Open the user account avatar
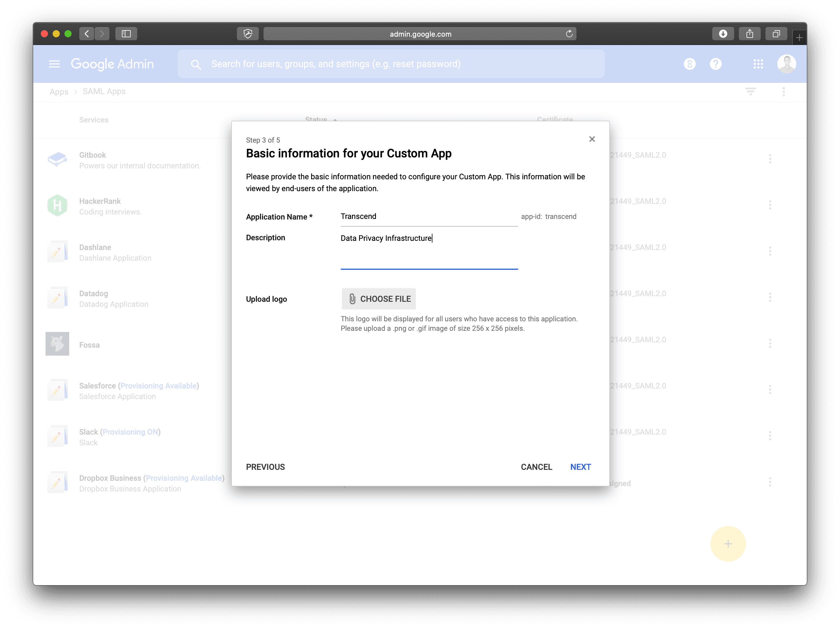 [786, 64]
